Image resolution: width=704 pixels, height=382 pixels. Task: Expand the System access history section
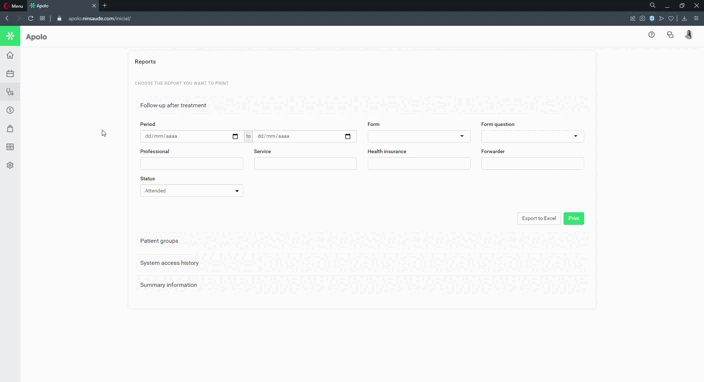(x=362, y=263)
